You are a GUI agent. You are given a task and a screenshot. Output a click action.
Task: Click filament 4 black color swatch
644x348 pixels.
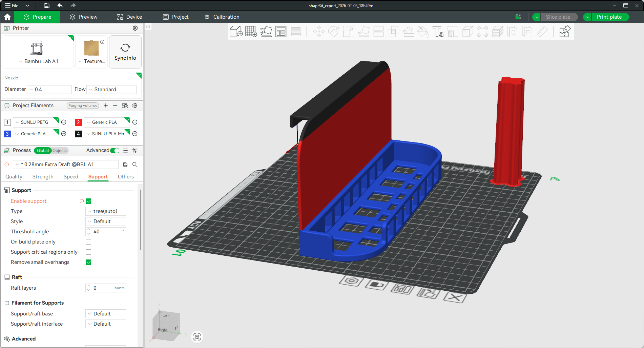pyautogui.click(x=78, y=134)
